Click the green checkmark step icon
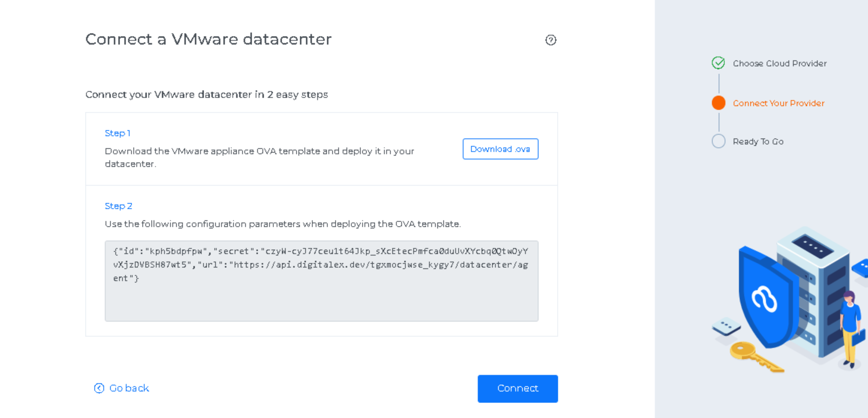 [x=718, y=63]
